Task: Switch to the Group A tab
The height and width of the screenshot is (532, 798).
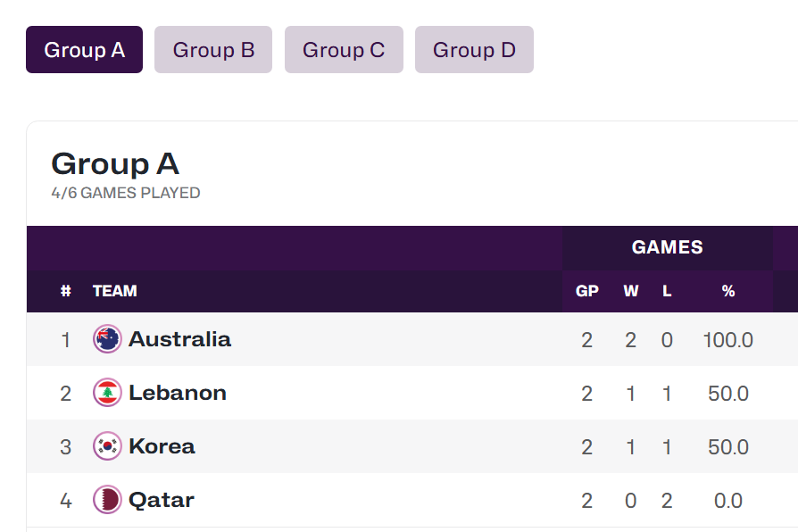Action: pos(84,50)
